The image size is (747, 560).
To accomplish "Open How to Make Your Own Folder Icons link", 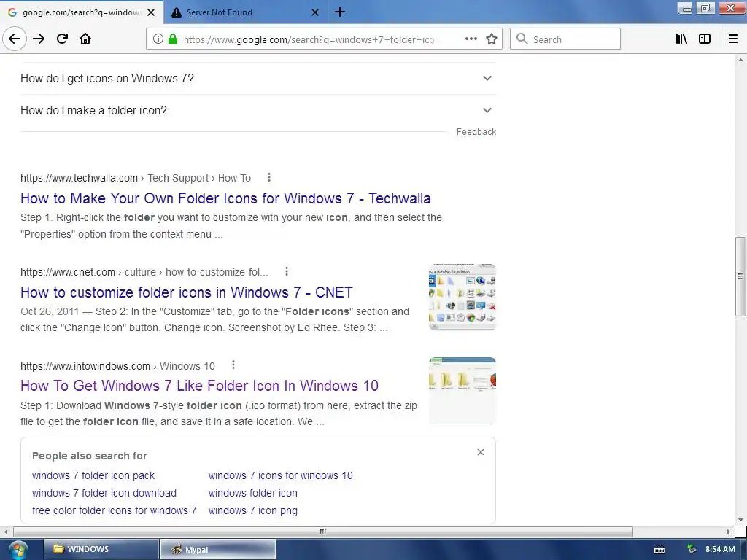I will [x=225, y=198].
